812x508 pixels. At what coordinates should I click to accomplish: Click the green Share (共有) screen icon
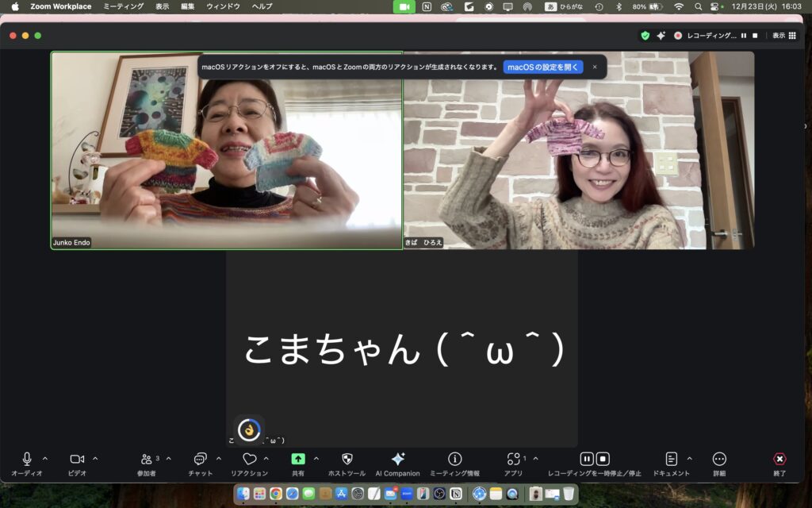[297, 459]
